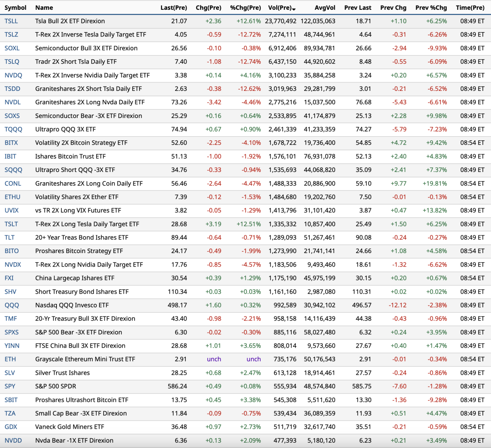Click the TLT symbol link

point(9,238)
